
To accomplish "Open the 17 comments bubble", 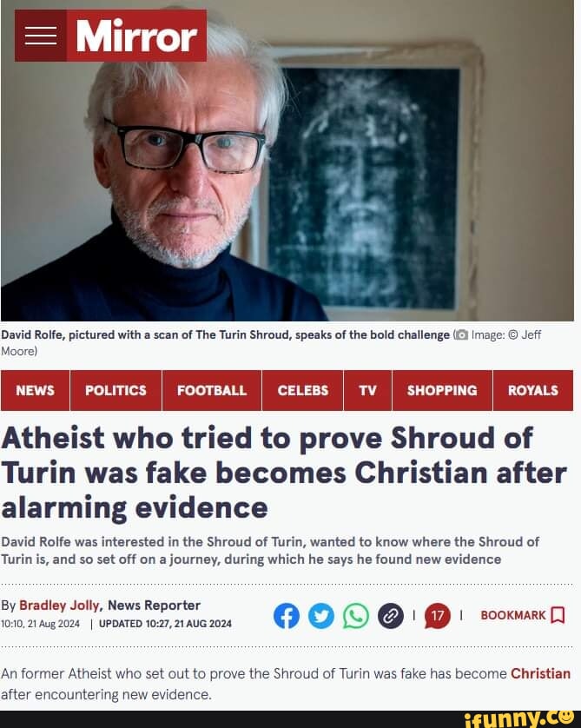I will click(437, 616).
